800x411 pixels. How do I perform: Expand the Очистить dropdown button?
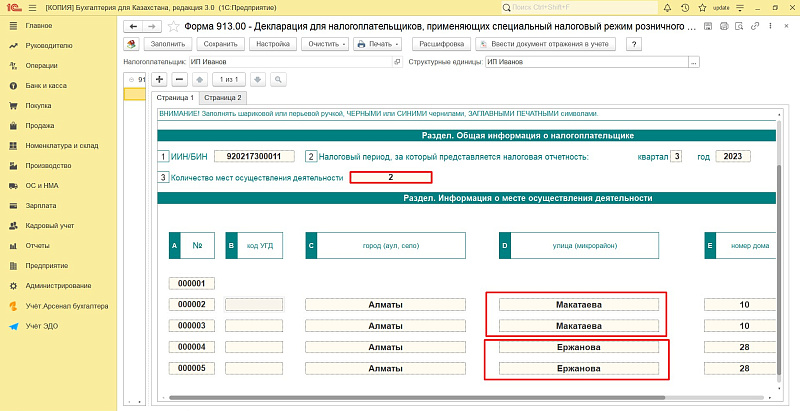325,44
